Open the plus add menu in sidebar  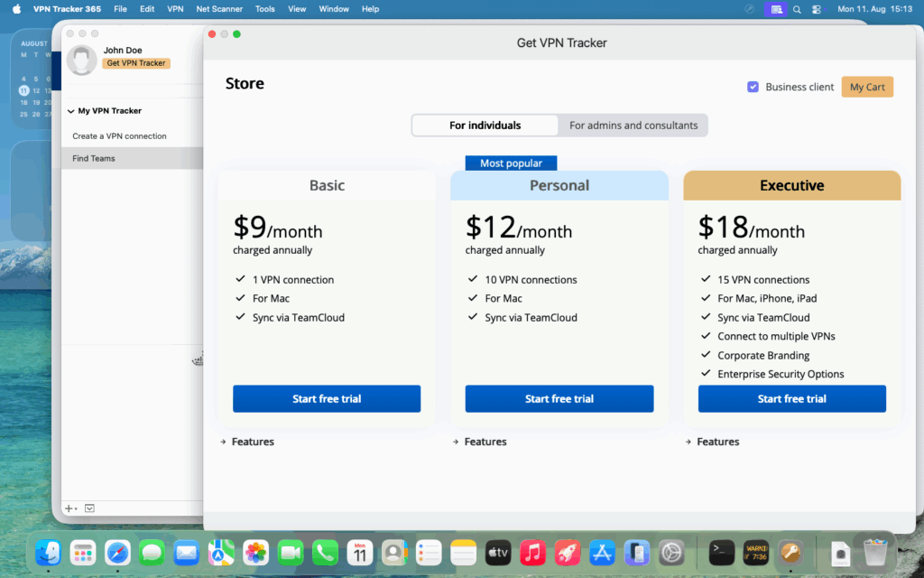(70, 508)
